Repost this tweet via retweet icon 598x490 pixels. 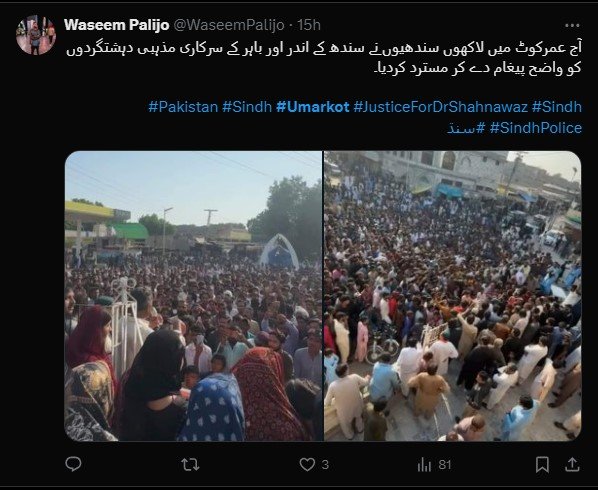click(x=190, y=464)
